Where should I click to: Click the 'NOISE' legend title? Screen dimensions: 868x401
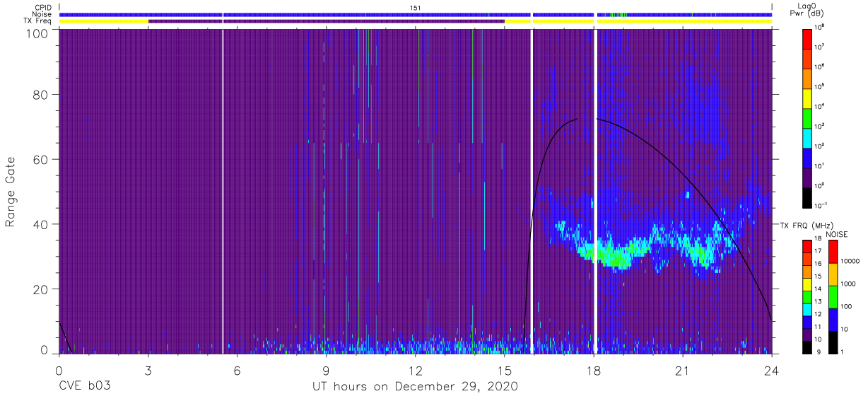835,234
